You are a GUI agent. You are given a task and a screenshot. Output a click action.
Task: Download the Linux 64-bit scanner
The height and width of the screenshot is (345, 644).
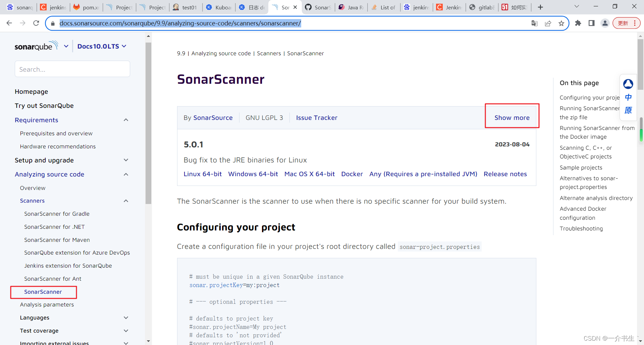[x=203, y=174]
